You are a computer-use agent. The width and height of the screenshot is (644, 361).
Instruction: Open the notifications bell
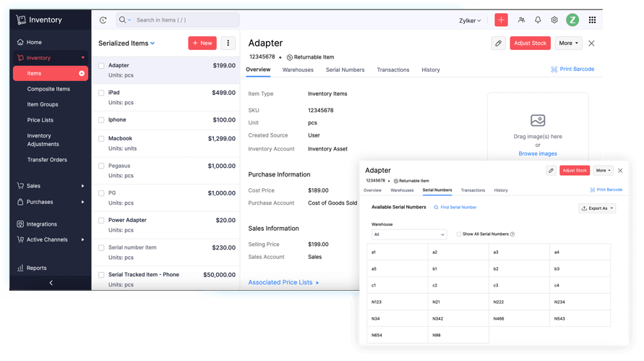tap(538, 20)
